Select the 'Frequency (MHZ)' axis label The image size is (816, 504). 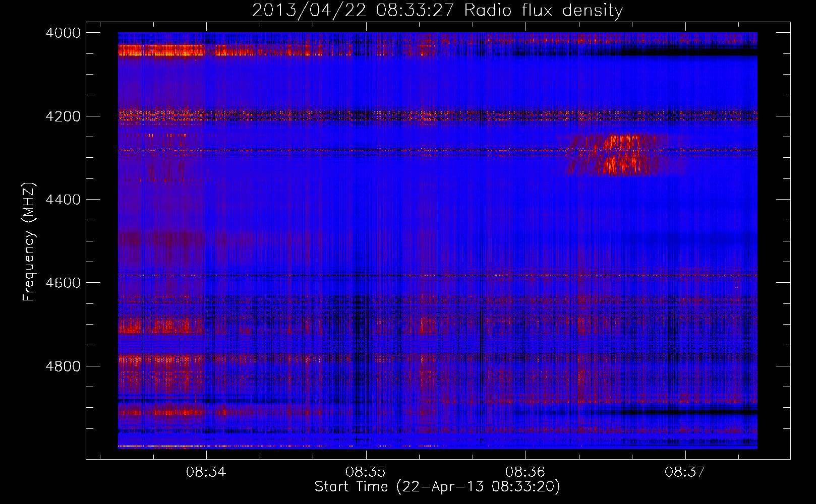[x=29, y=242]
